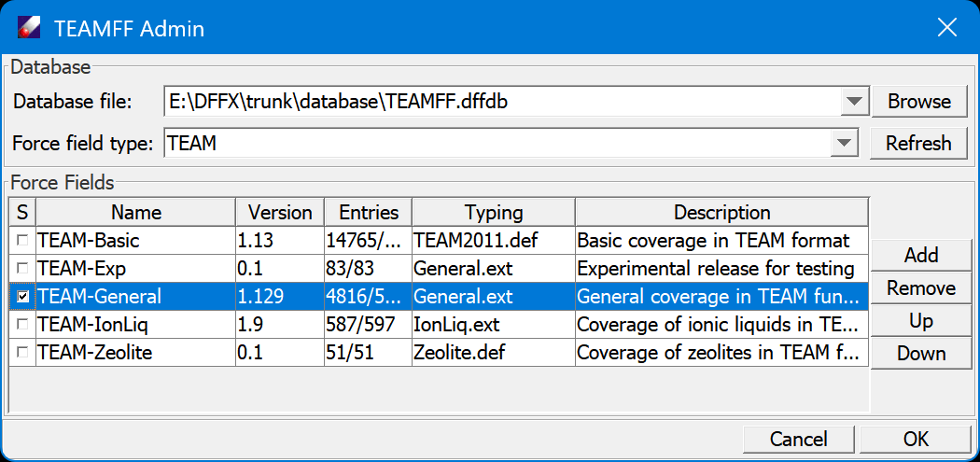The image size is (980, 462).
Task: Select the TEAM-Exp name cell
Action: coord(136,269)
